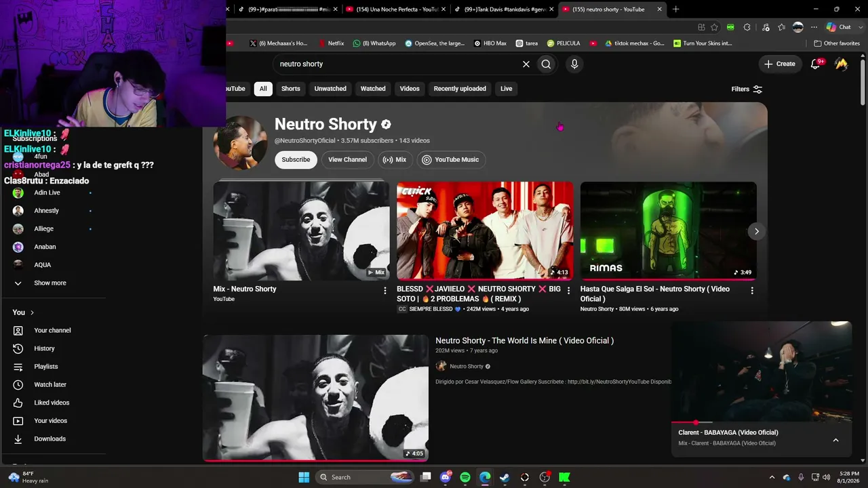The height and width of the screenshot is (488, 868).
Task: Open the account avatar menu on YouTube
Action: (842, 64)
